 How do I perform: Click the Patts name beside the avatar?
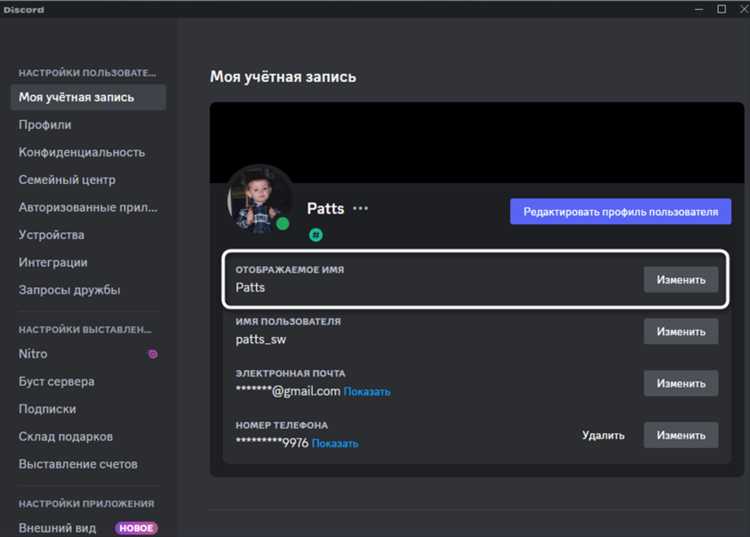click(x=326, y=208)
